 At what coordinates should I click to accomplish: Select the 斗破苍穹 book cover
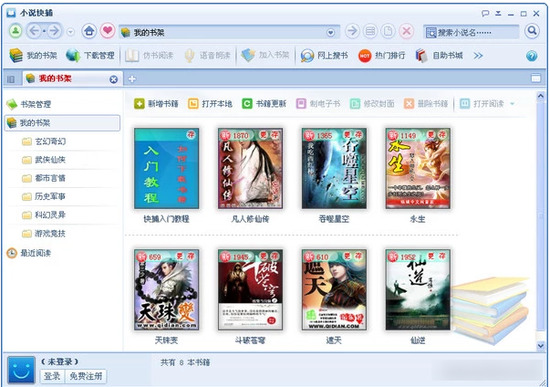click(x=250, y=290)
